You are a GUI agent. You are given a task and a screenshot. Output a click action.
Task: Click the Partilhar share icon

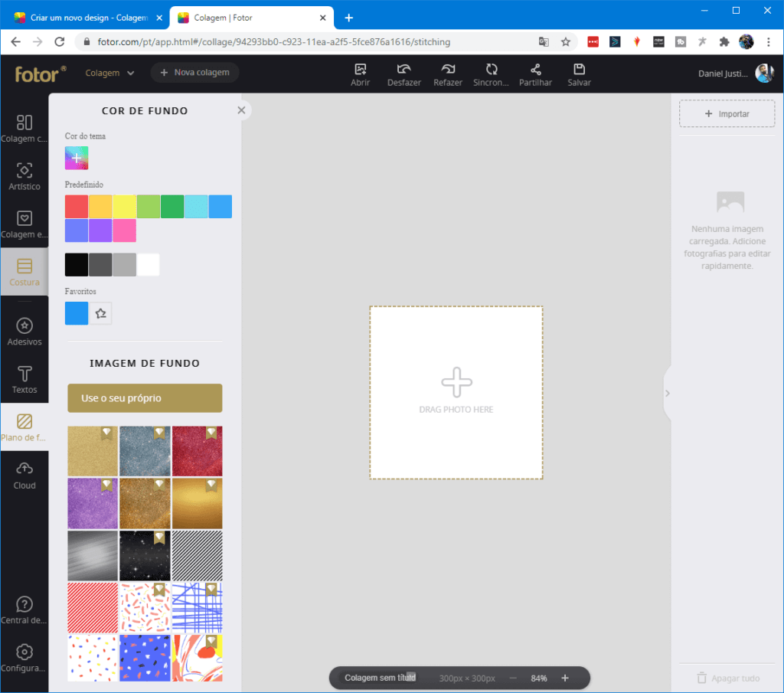point(535,74)
